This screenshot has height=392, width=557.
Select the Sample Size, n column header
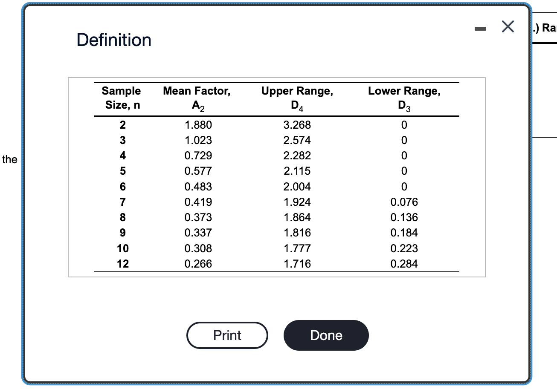pos(121,98)
